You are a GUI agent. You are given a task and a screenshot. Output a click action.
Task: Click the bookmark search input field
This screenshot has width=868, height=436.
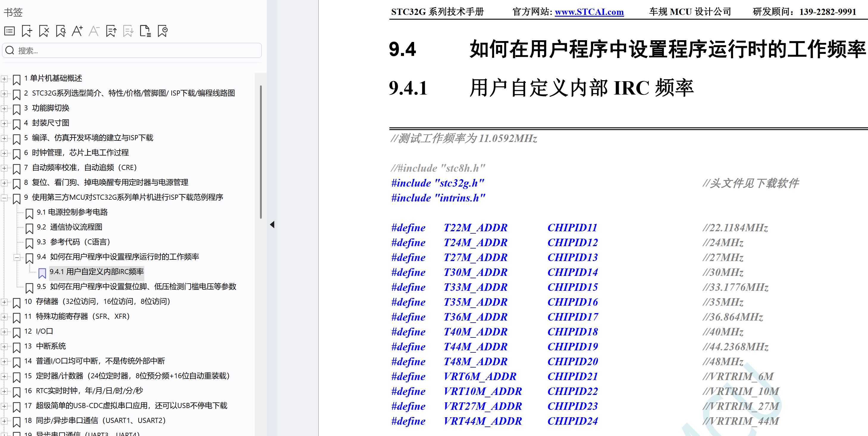pyautogui.click(x=132, y=50)
